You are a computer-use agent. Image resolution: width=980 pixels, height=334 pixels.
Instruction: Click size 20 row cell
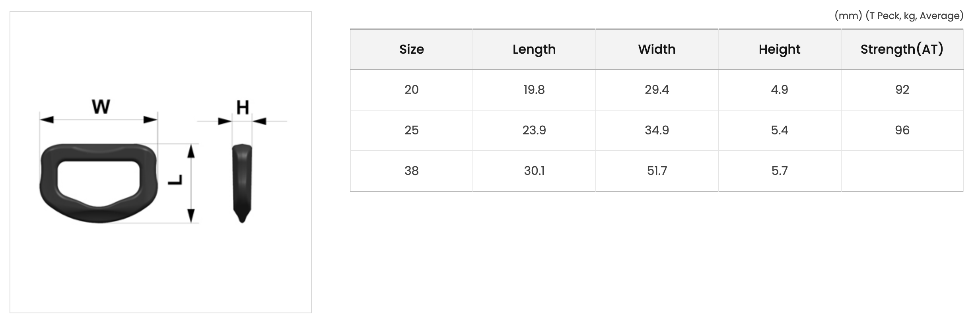411,90
